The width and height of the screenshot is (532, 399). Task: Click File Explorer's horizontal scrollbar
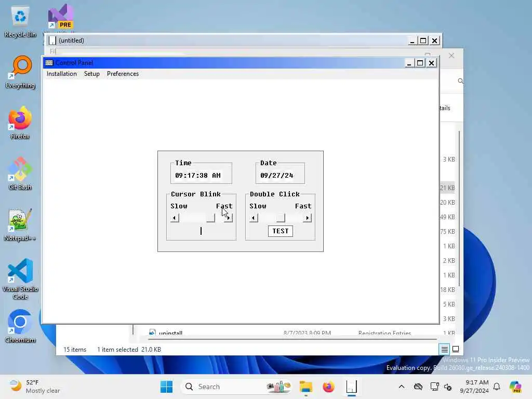pyautogui.click(x=292, y=339)
